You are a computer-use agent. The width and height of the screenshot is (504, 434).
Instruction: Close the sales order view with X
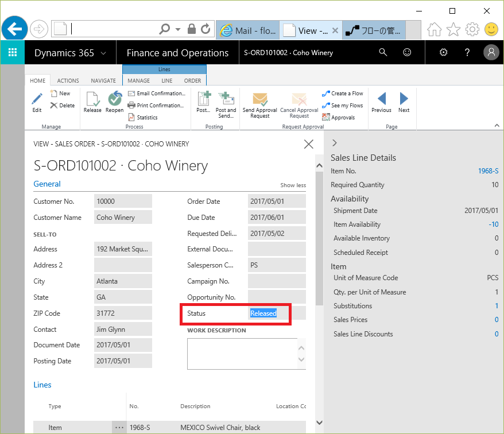pyautogui.click(x=308, y=144)
